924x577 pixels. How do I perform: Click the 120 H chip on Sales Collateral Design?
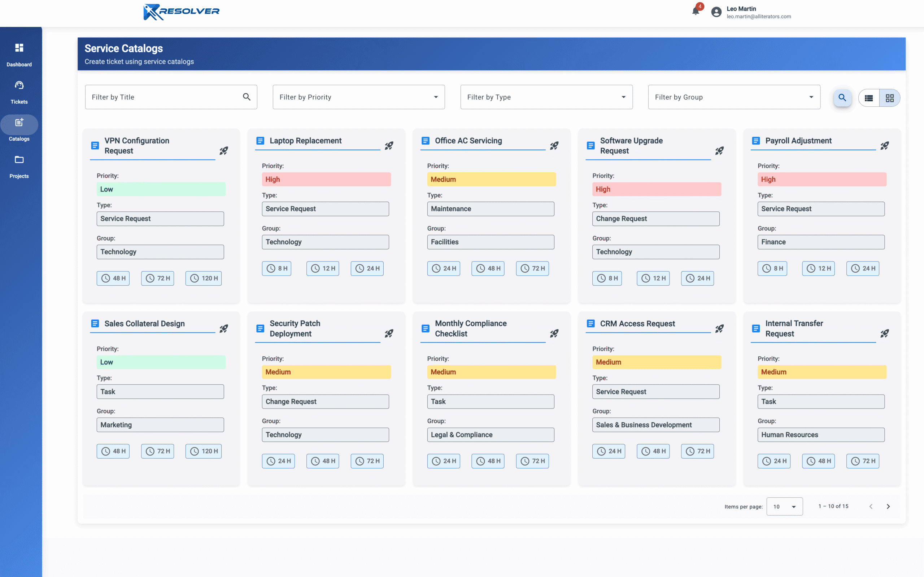pos(203,451)
